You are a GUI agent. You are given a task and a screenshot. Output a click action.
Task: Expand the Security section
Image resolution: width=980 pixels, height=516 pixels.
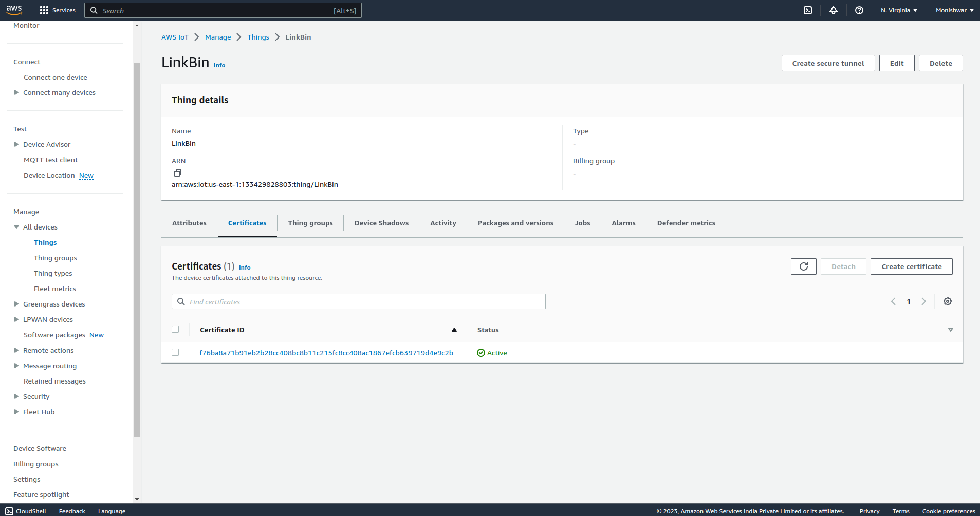[16, 396]
